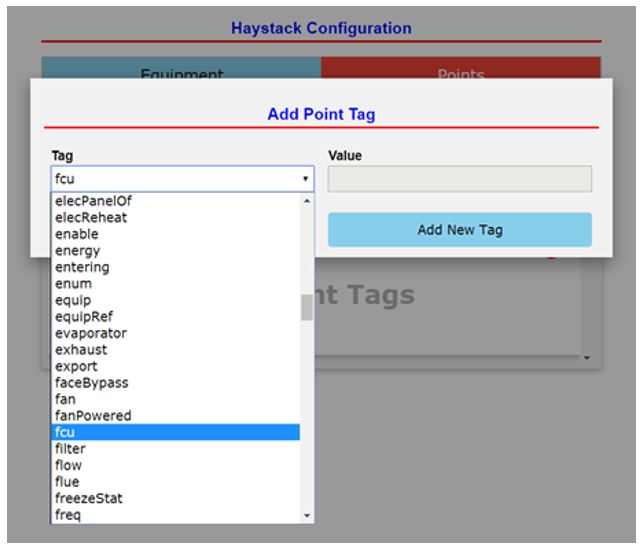This screenshot has width=644, height=552.
Task: Choose exhaust in the tag list
Action: point(176,350)
